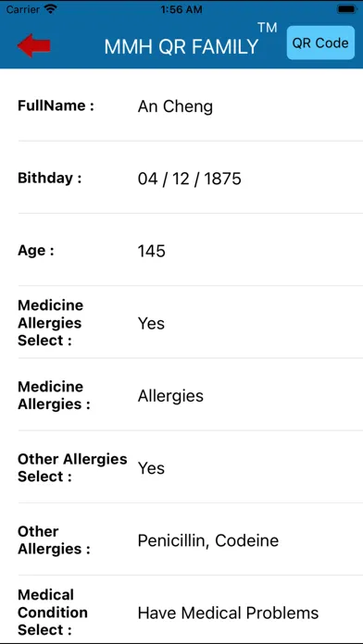This screenshot has width=363, height=644.
Task: Open the QR Code button
Action: click(320, 43)
